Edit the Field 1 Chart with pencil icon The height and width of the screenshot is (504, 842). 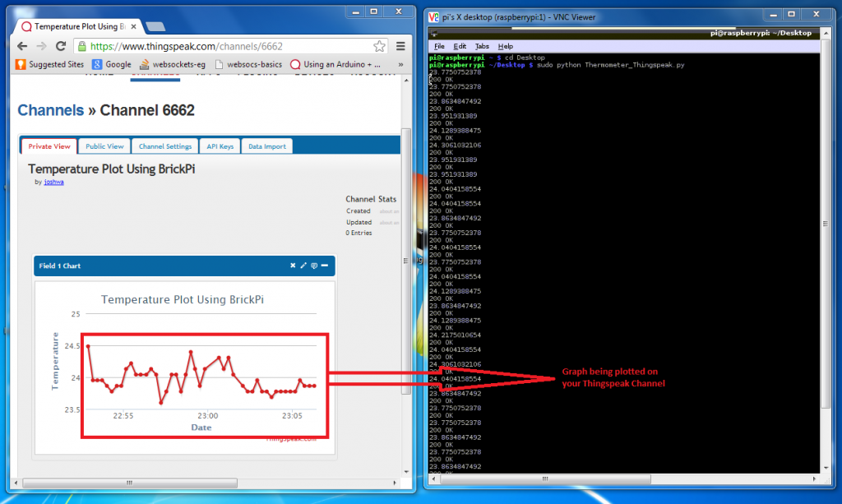coord(303,266)
